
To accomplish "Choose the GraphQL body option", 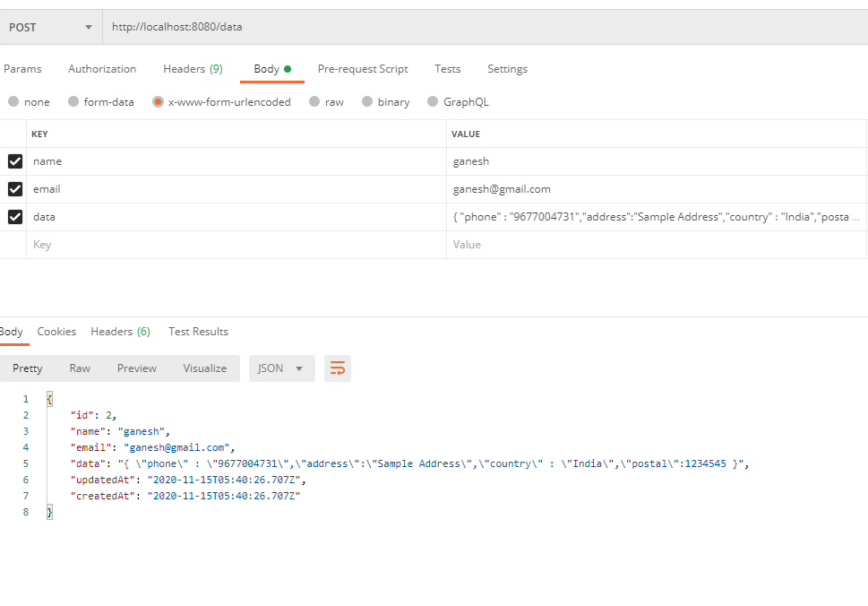I will click(457, 102).
